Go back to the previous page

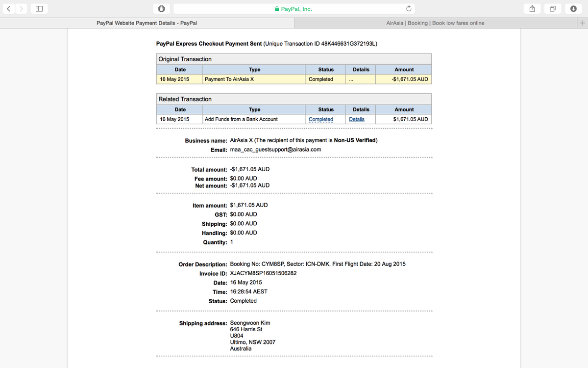tap(9, 9)
